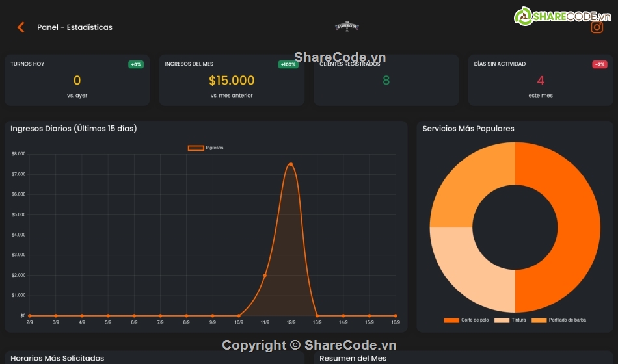Open the Horarios Más Solicitados section
618x364 pixels.
point(57,358)
